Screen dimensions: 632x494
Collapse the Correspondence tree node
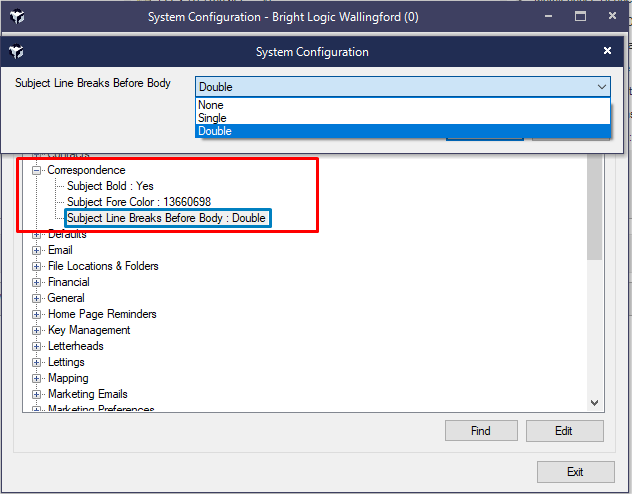pyautogui.click(x=37, y=170)
